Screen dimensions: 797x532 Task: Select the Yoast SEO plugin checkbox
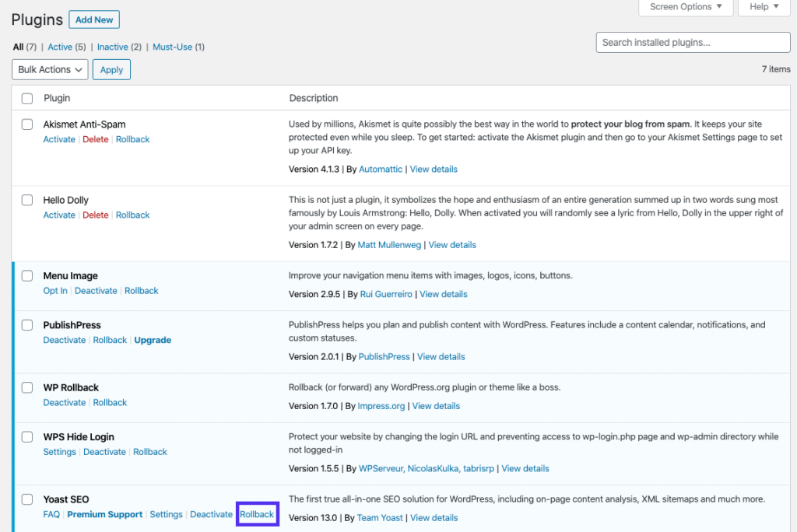click(27, 499)
